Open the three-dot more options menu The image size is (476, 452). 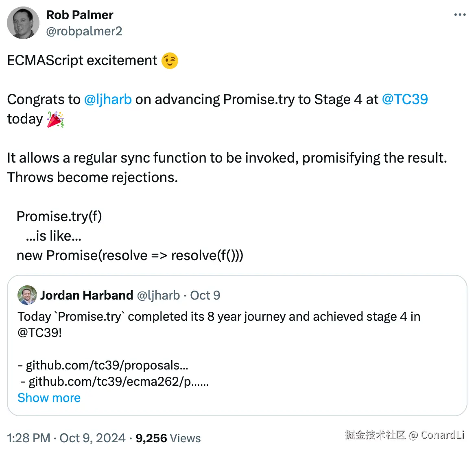tap(460, 15)
